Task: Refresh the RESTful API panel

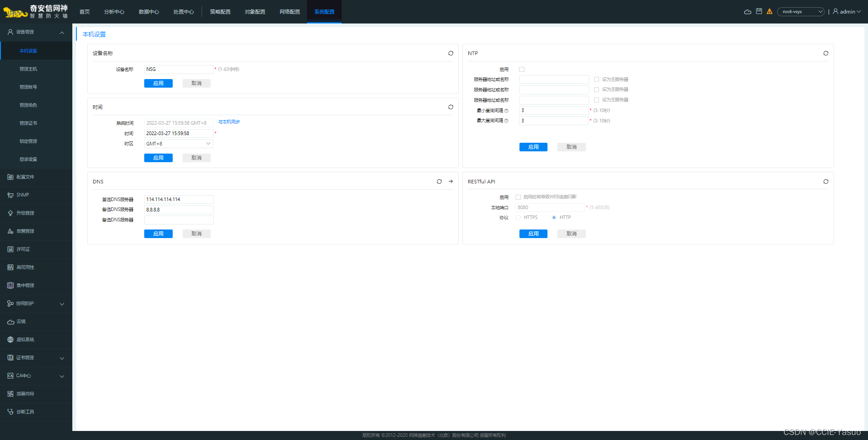Action: coord(826,182)
